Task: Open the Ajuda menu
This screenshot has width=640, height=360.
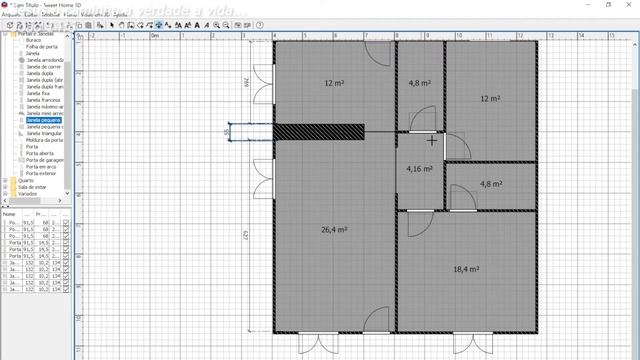Action: coord(120,15)
